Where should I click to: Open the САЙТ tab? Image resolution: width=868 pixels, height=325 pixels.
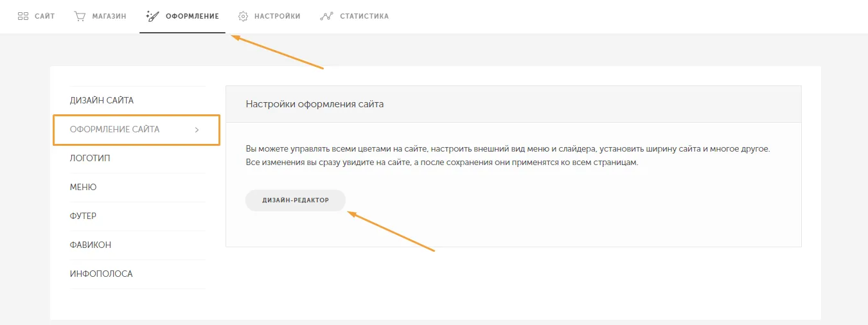click(36, 16)
